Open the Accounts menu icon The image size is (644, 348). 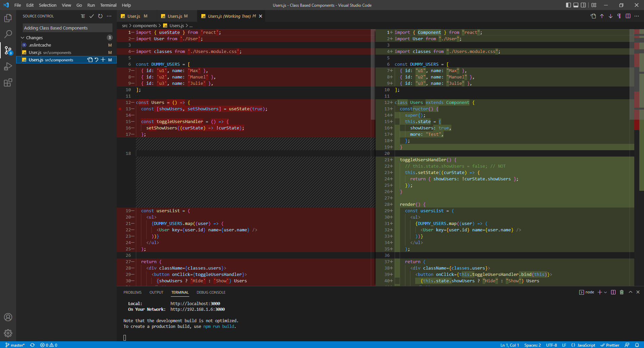[8, 317]
